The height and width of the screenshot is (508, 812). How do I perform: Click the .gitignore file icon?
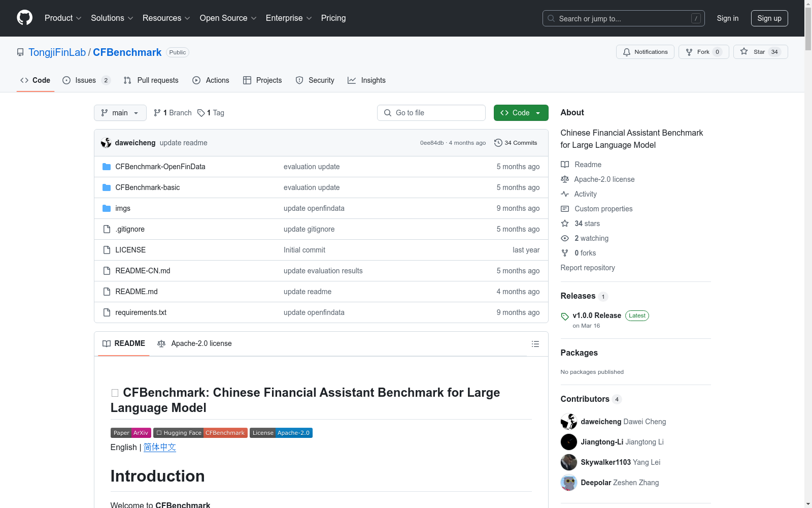(107, 229)
